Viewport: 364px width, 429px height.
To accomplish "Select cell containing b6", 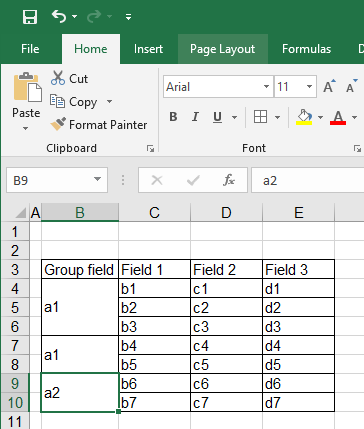I will [154, 383].
